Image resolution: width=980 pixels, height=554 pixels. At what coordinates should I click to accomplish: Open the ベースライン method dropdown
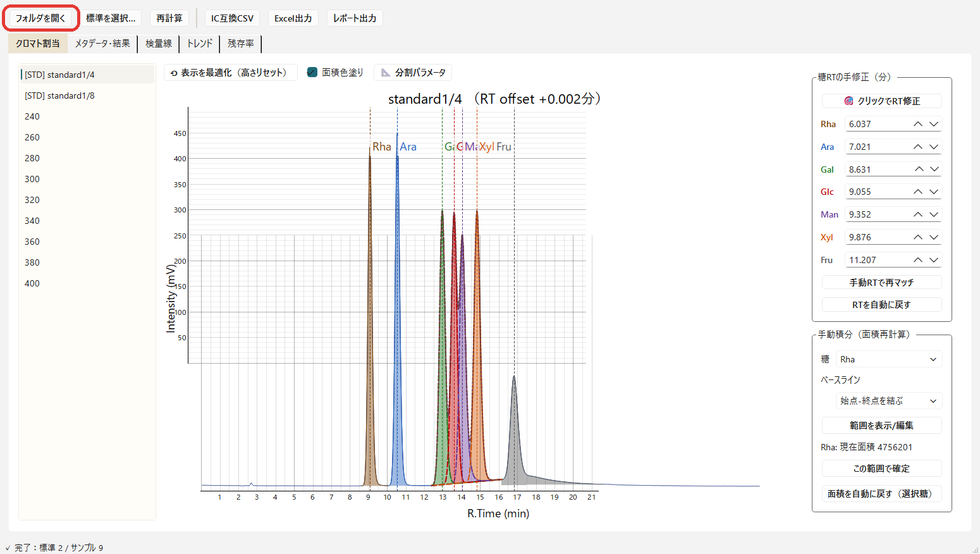[889, 401]
